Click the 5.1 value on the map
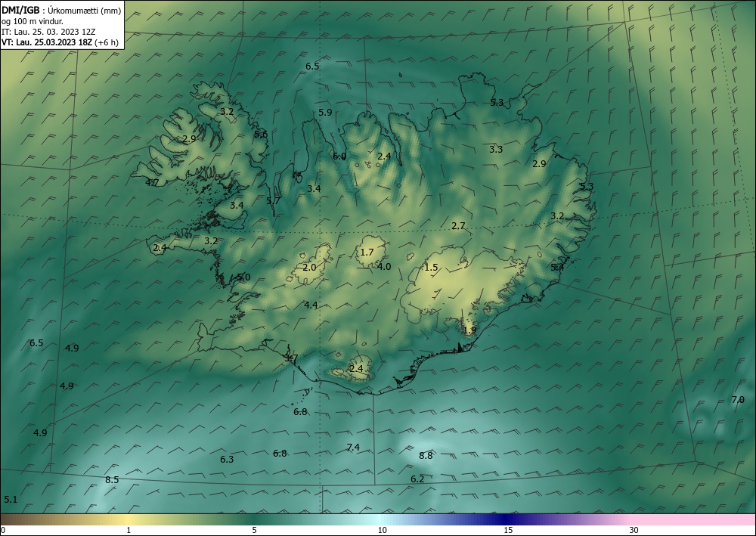 click(11, 500)
